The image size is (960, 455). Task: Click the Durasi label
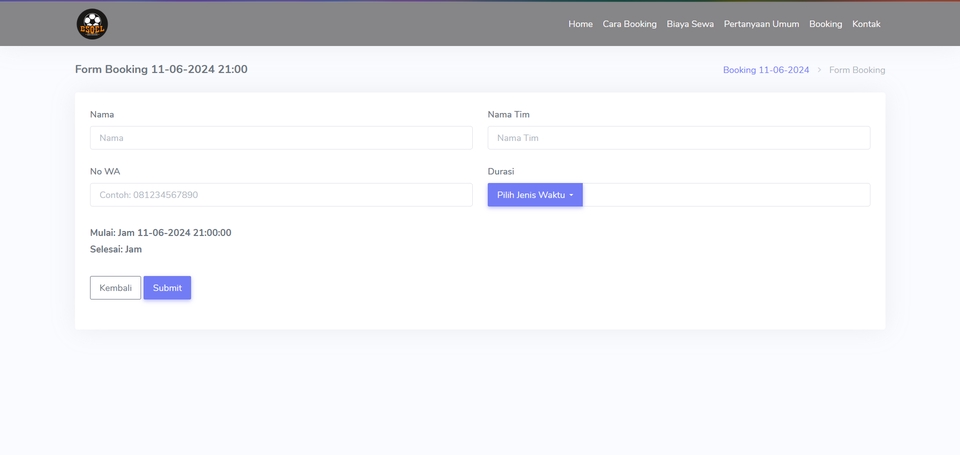501,171
